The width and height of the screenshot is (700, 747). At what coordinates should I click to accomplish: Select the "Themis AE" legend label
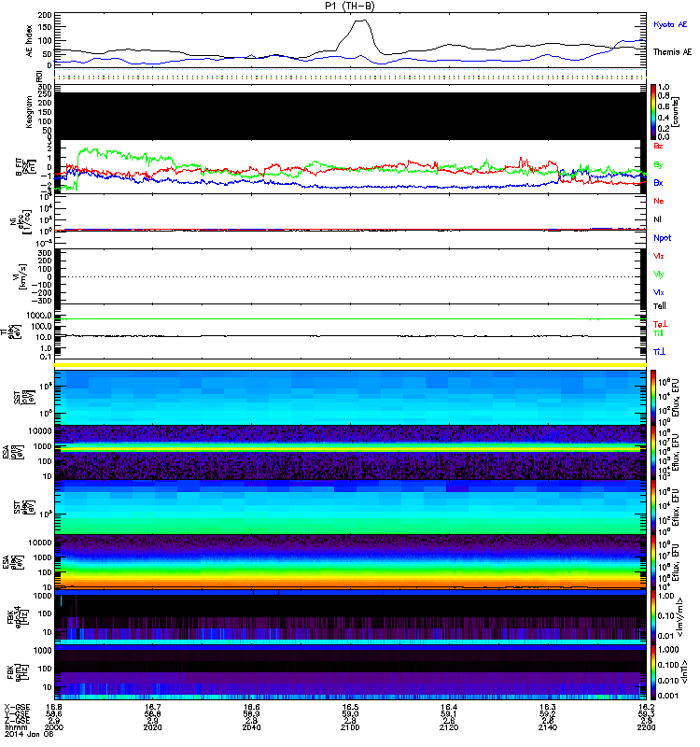point(672,52)
